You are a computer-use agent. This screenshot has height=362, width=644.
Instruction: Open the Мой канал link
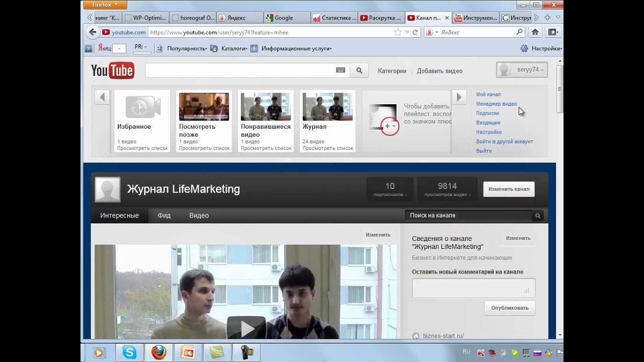pyautogui.click(x=489, y=95)
